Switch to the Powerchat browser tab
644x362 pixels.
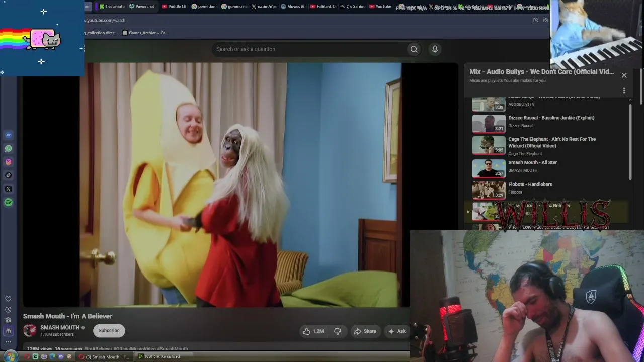point(141,7)
